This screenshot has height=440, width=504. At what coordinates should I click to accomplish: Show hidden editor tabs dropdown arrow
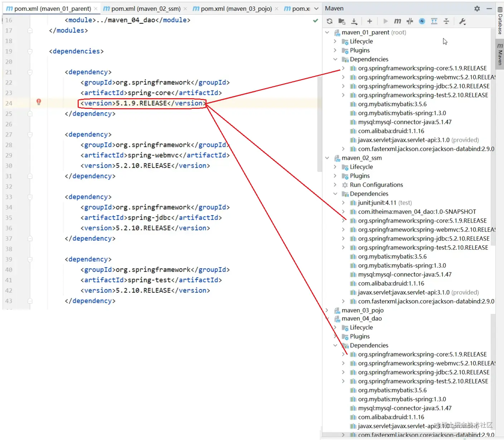[x=316, y=8]
